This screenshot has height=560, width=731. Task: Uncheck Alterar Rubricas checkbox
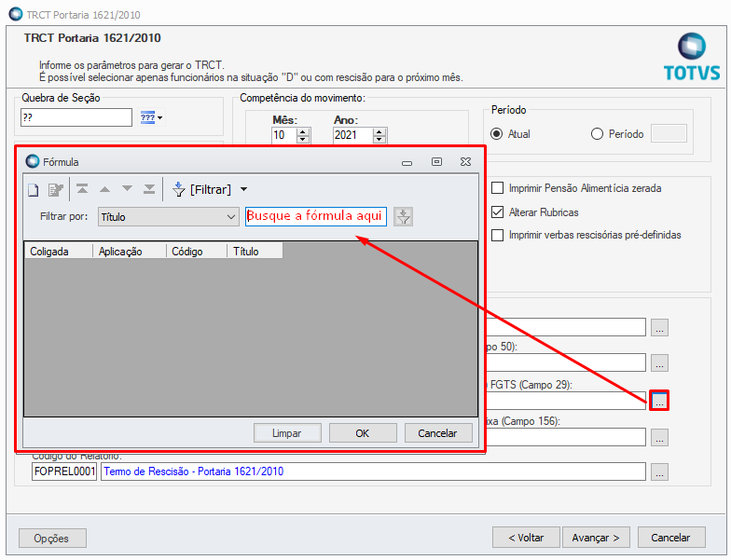pyautogui.click(x=498, y=212)
